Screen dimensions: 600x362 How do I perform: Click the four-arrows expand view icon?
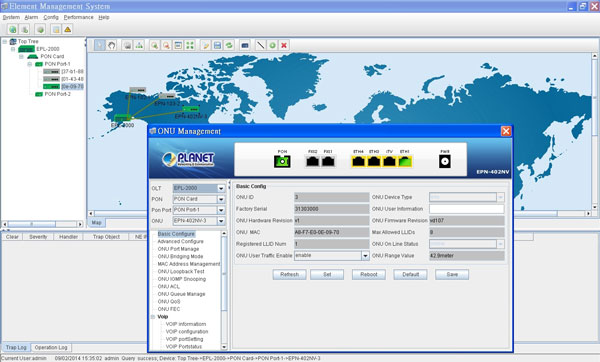pos(190,45)
